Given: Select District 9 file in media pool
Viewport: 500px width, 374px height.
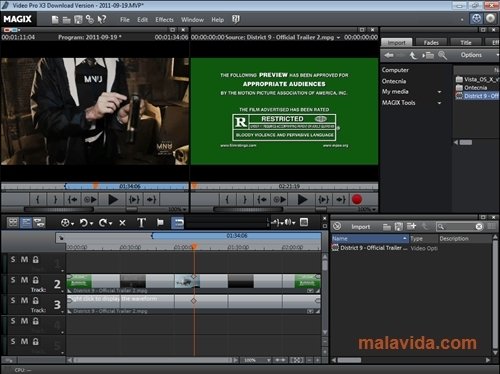Looking at the screenshot, I should (477, 96).
